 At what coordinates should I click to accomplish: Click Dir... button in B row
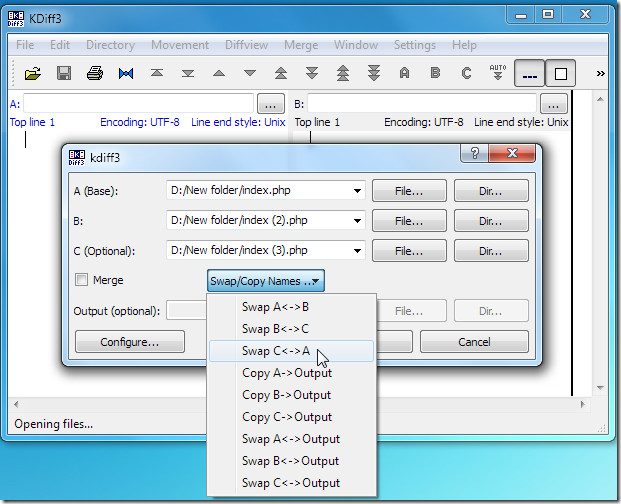(x=491, y=221)
